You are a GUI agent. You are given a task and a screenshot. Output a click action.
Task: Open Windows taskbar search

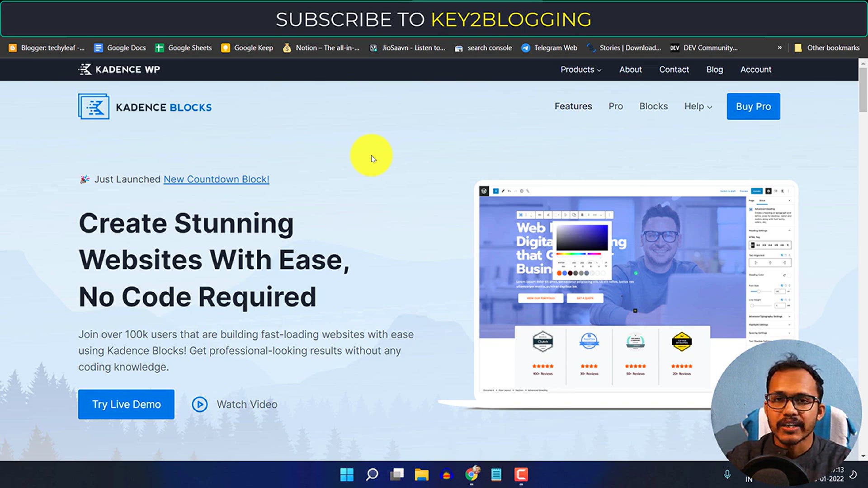pyautogui.click(x=372, y=474)
